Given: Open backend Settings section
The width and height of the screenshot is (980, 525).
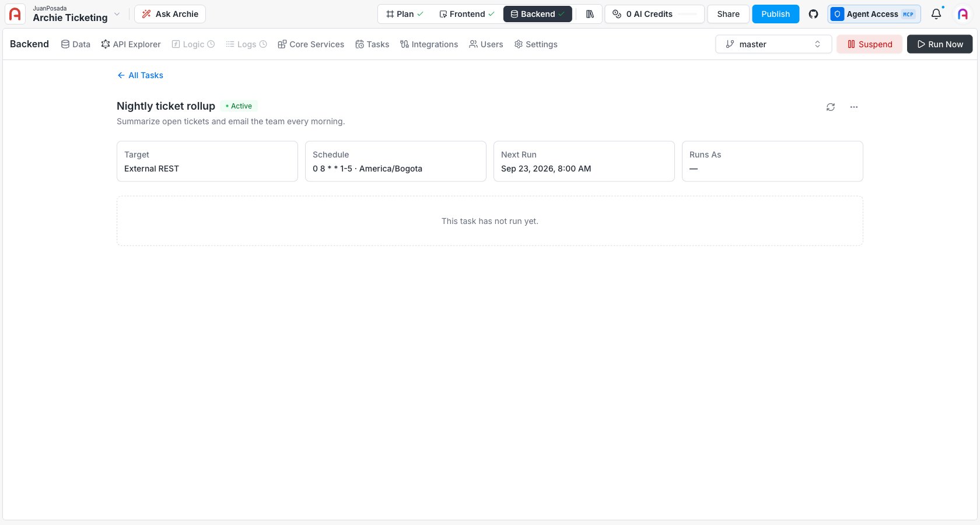Looking at the screenshot, I should point(535,44).
